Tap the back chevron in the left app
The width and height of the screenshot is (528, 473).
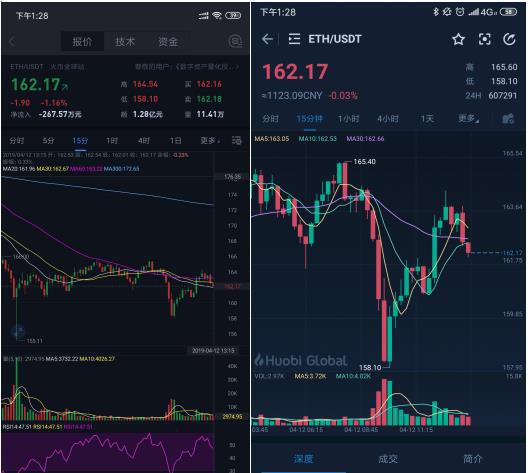pos(12,42)
